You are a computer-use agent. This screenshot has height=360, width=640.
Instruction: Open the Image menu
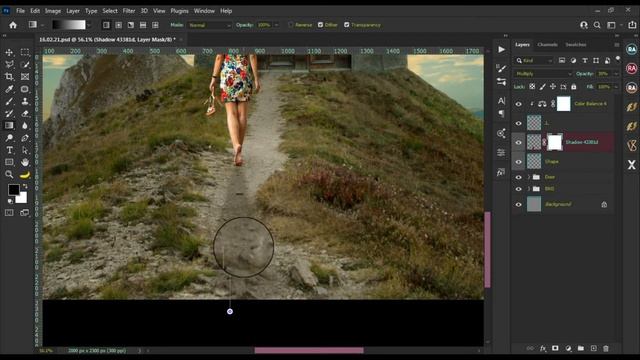coord(53,11)
